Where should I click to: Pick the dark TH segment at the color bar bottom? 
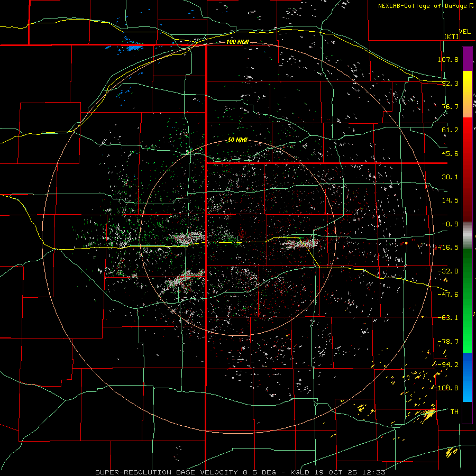tap(467, 412)
